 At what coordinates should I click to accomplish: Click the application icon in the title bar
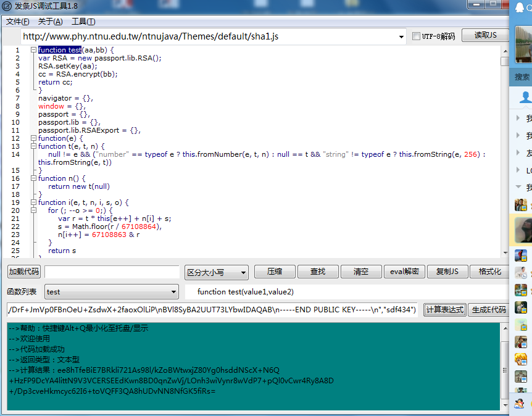(7, 6)
